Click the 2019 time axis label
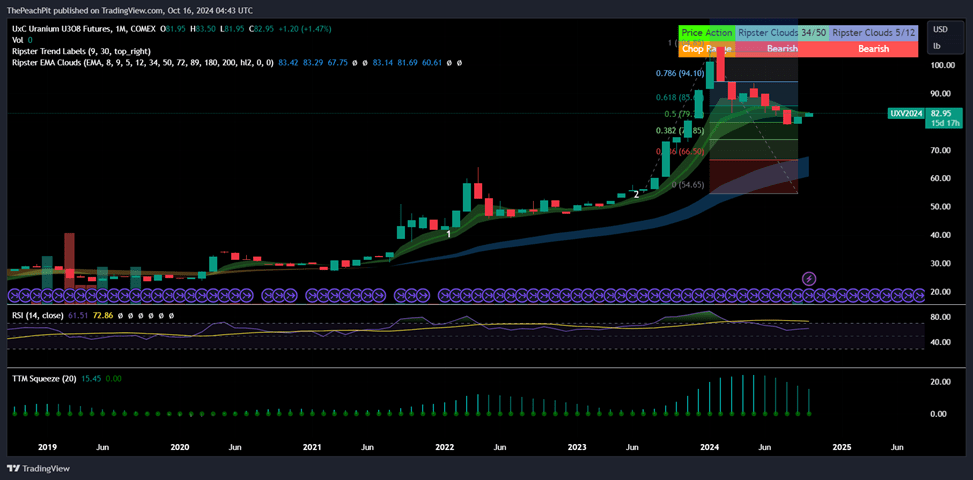 [x=47, y=447]
